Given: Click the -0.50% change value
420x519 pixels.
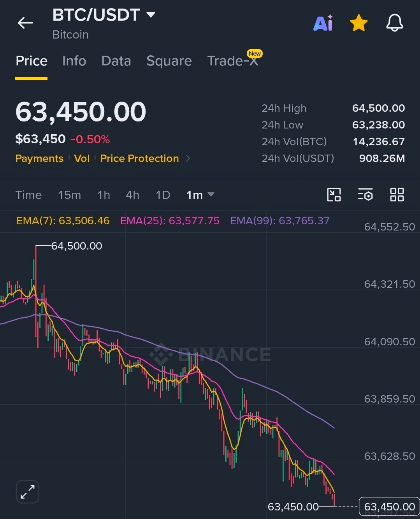Looking at the screenshot, I should (x=90, y=139).
